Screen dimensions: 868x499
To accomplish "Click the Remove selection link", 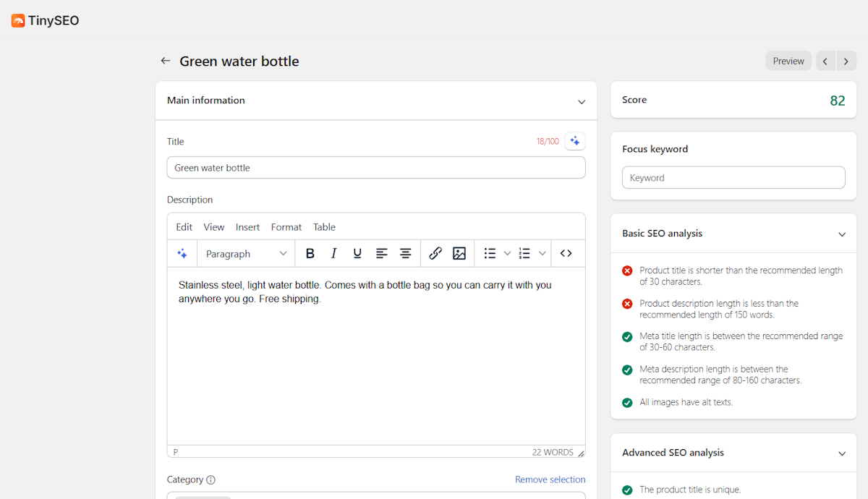I will [x=550, y=479].
